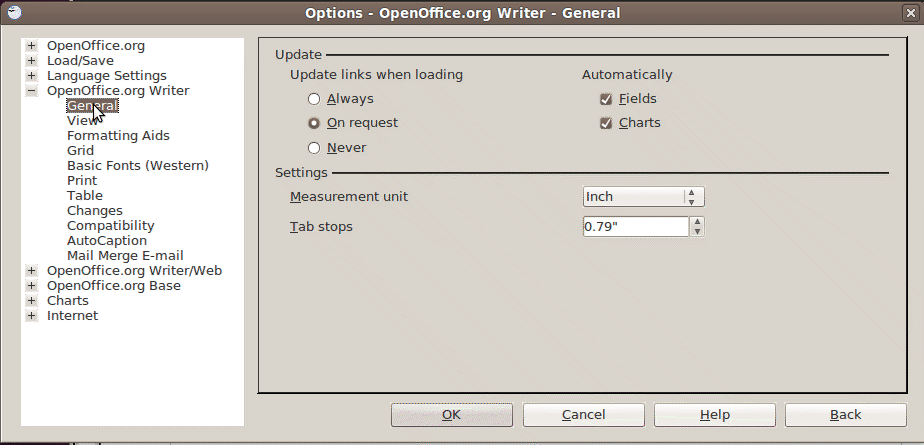924x445 pixels.
Task: Expand the Internet tree node
Action: pos(32,316)
